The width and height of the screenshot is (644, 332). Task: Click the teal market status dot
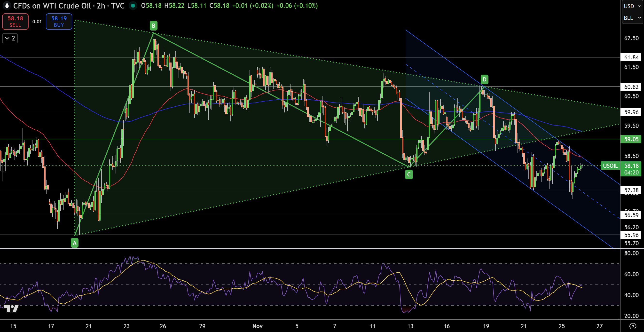tap(133, 5)
